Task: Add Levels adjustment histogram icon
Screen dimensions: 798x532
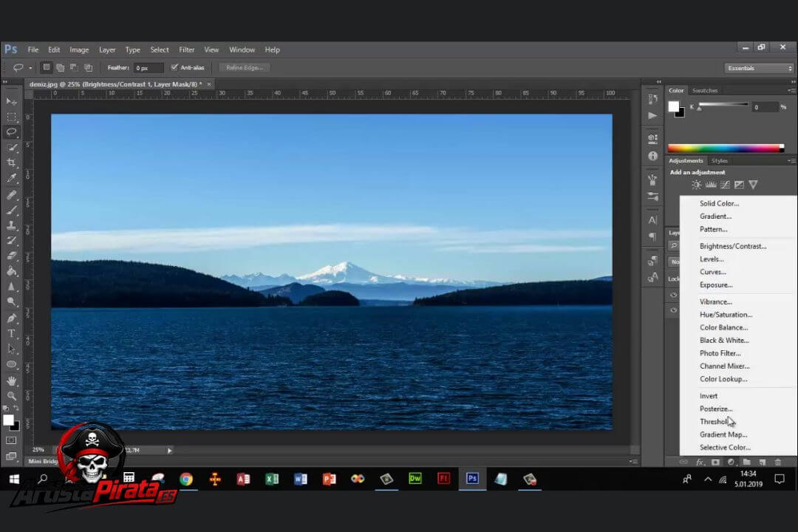Action: 711,185
